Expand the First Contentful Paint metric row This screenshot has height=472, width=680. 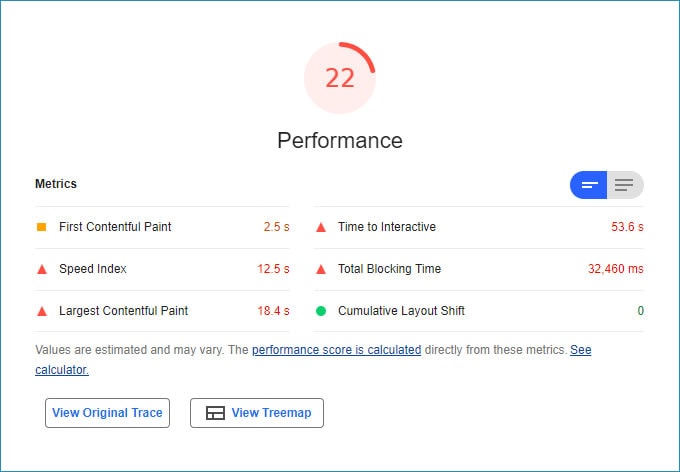click(162, 227)
